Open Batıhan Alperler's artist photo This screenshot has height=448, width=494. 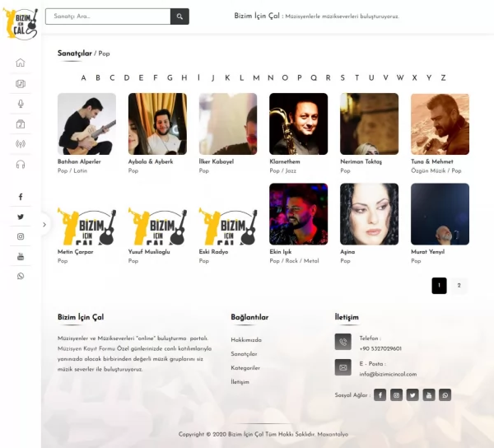coord(86,124)
